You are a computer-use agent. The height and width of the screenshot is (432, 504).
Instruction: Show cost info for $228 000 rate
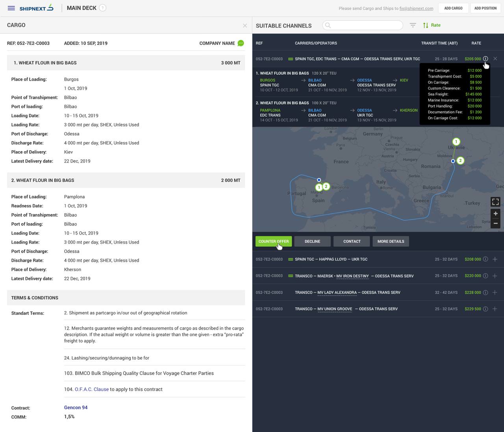click(x=485, y=292)
